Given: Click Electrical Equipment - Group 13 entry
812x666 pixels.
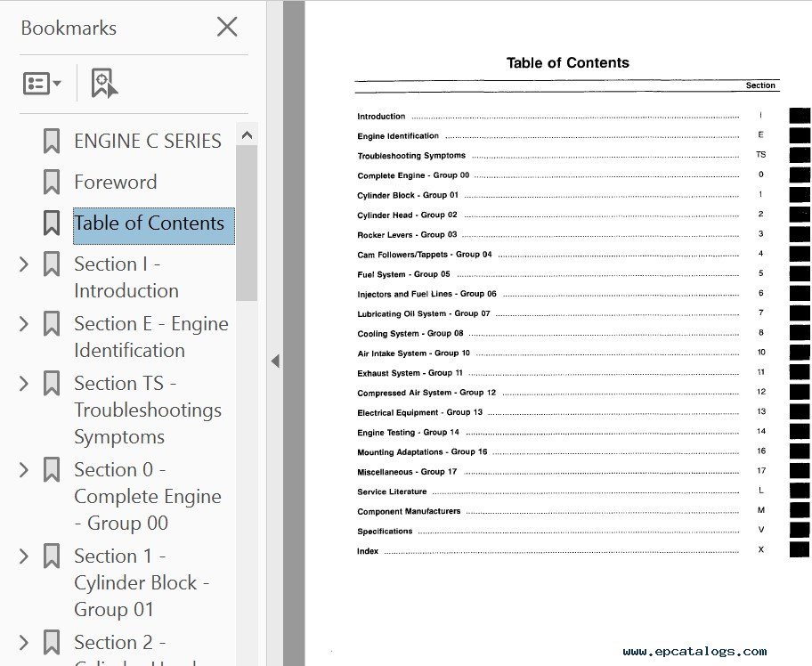Looking at the screenshot, I should coord(419,412).
